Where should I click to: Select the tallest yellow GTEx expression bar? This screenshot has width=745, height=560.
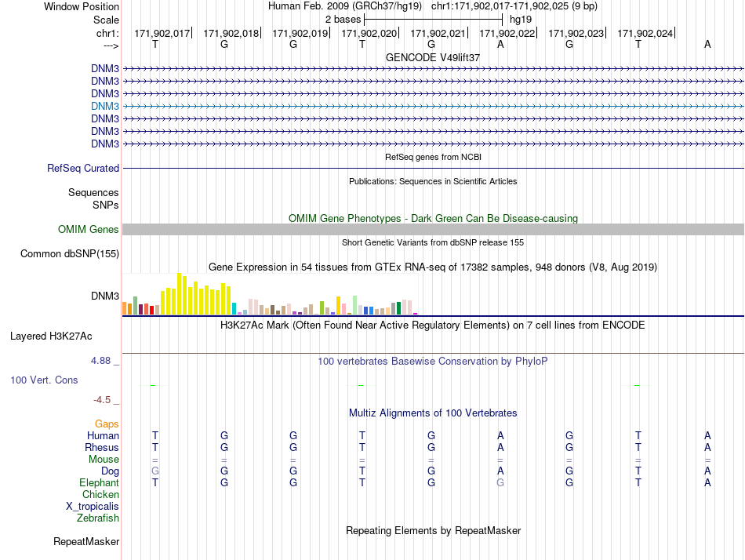click(179, 294)
